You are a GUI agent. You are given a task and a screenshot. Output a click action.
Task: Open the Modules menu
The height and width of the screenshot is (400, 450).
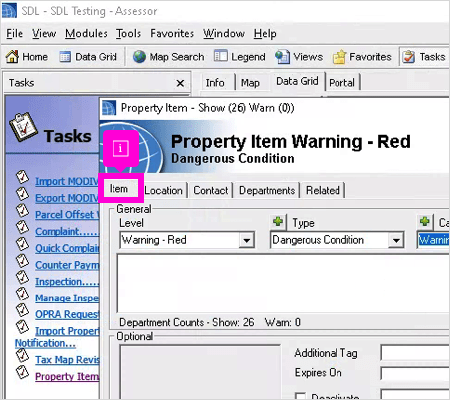[x=86, y=34]
